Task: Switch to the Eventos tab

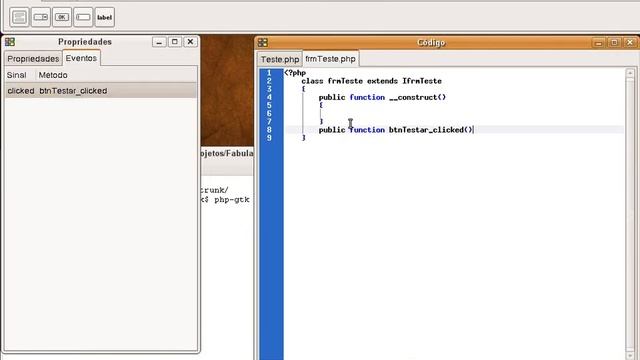Action: click(x=81, y=58)
